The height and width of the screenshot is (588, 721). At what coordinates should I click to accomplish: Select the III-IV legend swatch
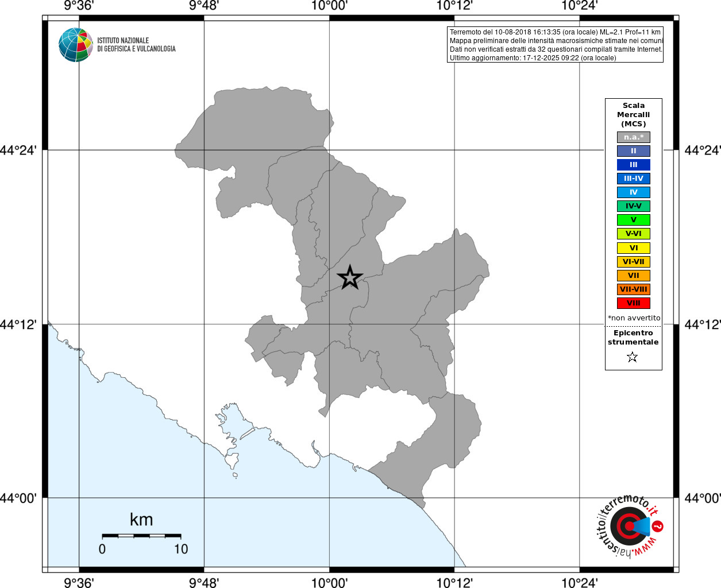pyautogui.click(x=634, y=179)
